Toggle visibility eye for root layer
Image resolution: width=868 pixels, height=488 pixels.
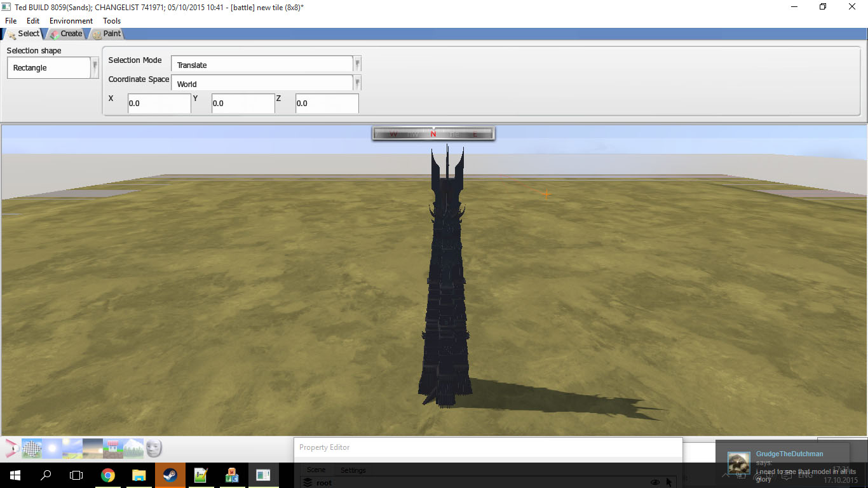tap(654, 483)
